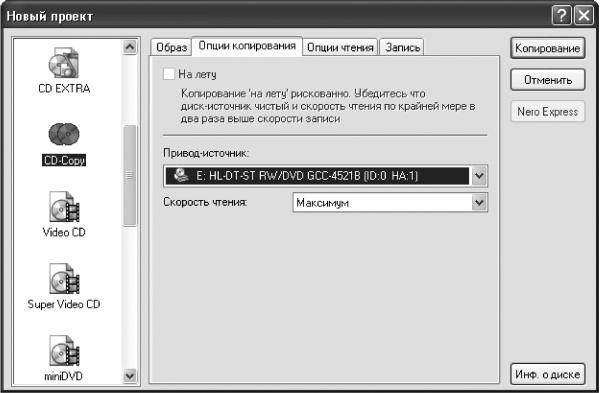Start copying with the Копирование button
600x393 pixels.
tap(548, 48)
